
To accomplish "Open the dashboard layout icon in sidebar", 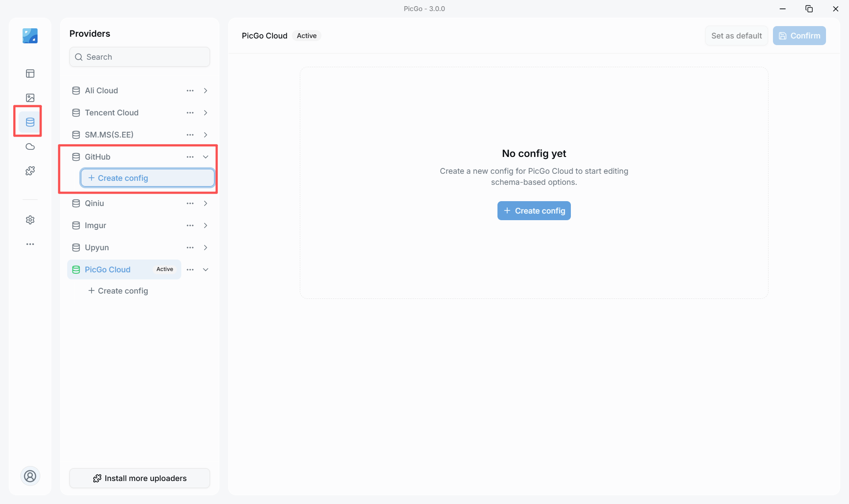I will (30, 73).
